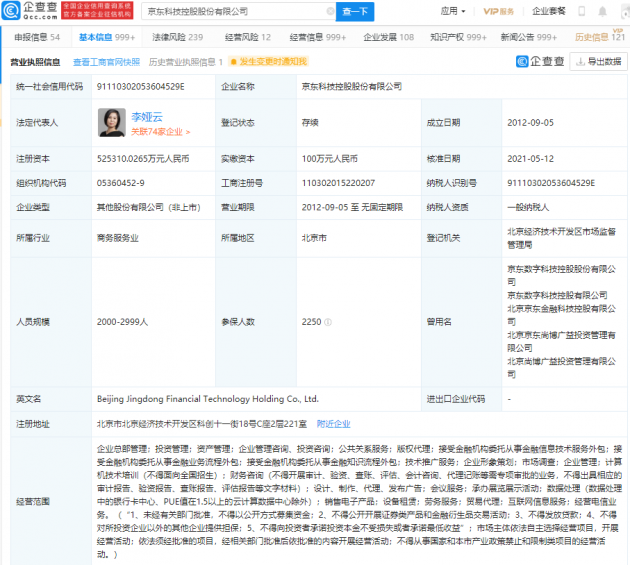Viewport: 630px width, 565px height.
Task: Expand the 应用 dropdown menu
Action: click(453, 11)
